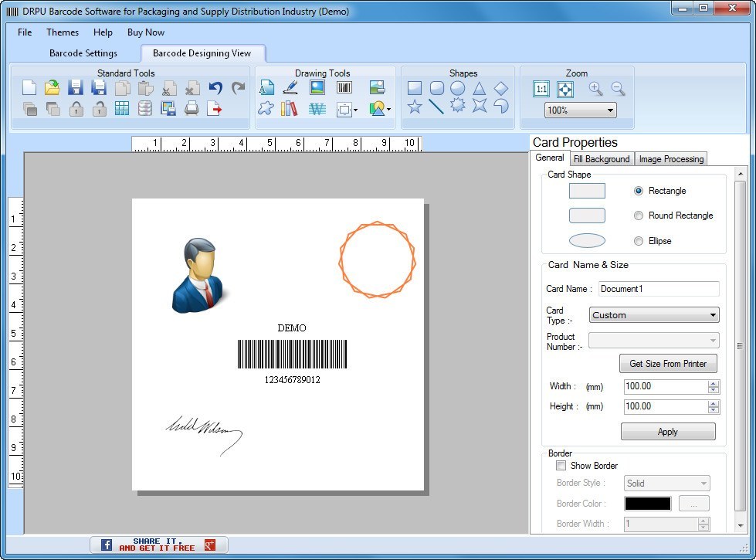Click the fit-to-window zoom icon

point(565,89)
